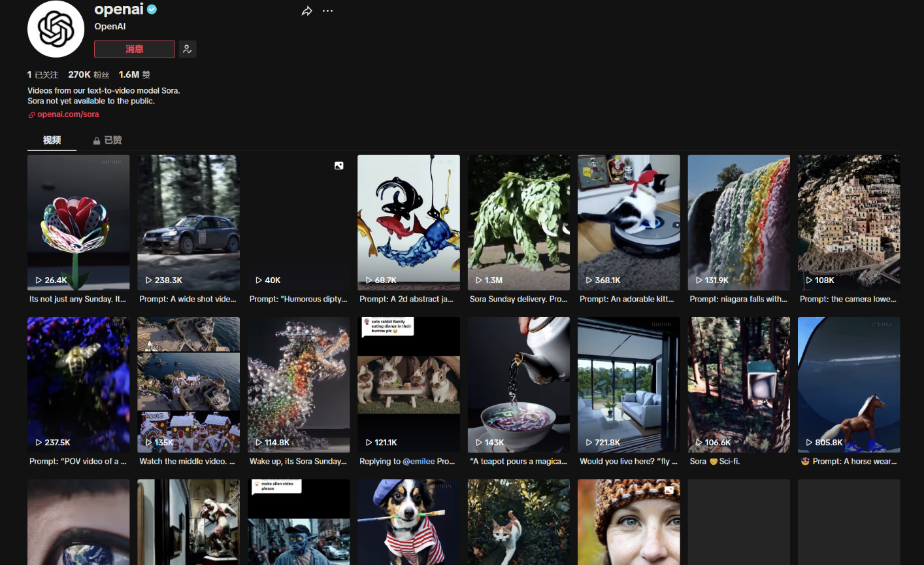Click caption "Prompt: "POV video of a ..."
924x565 pixels.
tap(78, 461)
